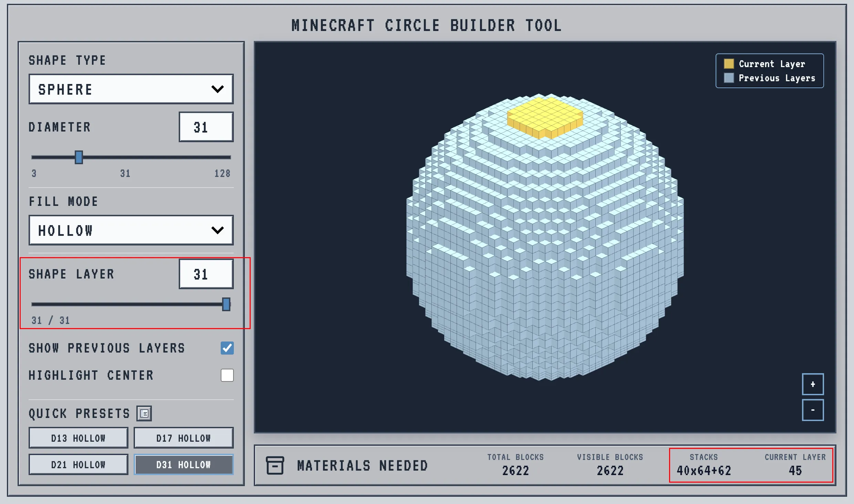
Task: Click the Shape Layer number input field
Action: coord(206,274)
